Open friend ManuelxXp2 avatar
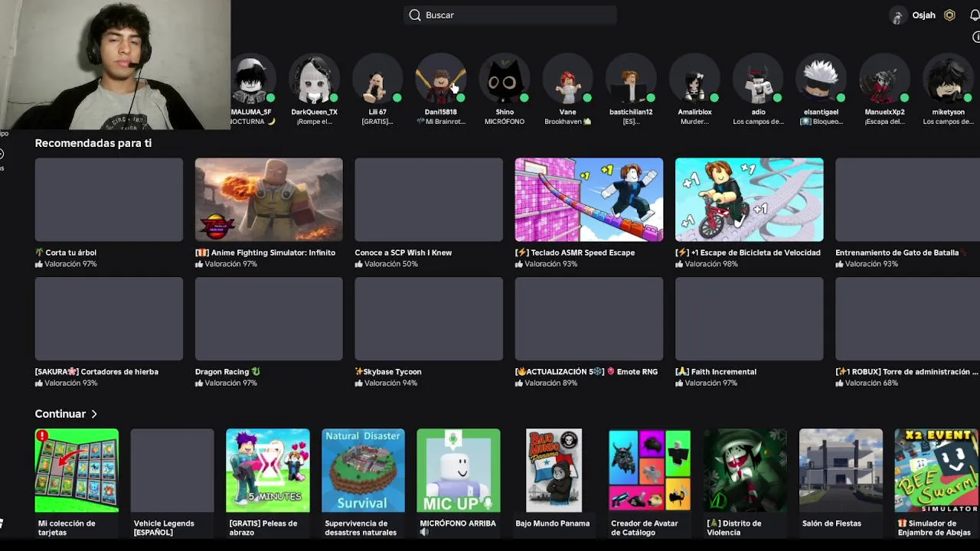 (x=884, y=80)
